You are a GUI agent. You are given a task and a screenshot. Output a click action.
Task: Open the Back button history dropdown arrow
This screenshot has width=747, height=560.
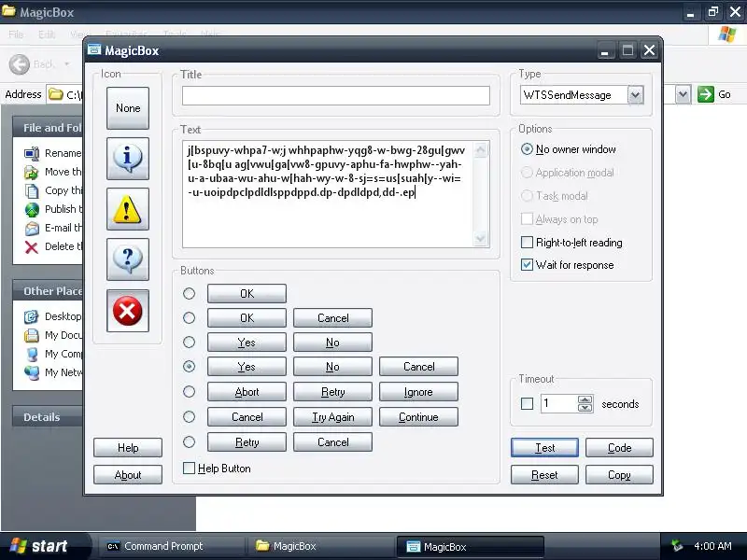(x=66, y=64)
